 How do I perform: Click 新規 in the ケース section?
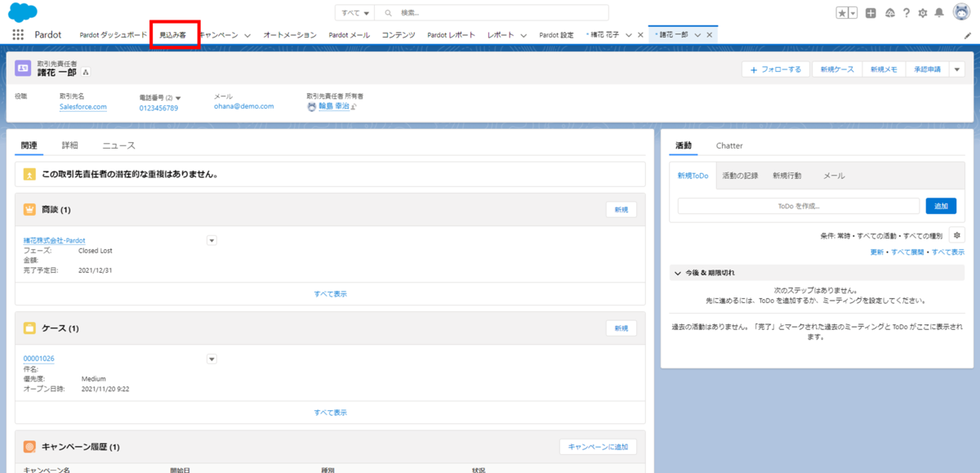click(x=621, y=328)
